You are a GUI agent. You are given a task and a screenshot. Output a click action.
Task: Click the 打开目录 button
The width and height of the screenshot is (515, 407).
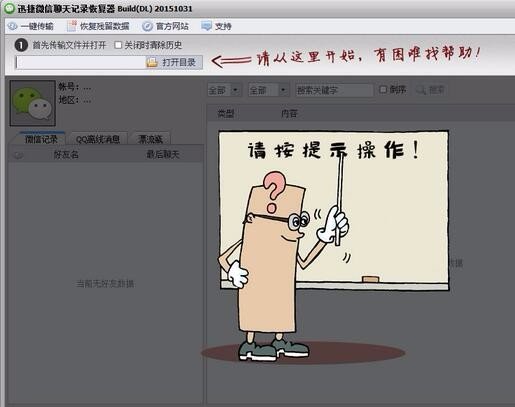click(x=174, y=62)
